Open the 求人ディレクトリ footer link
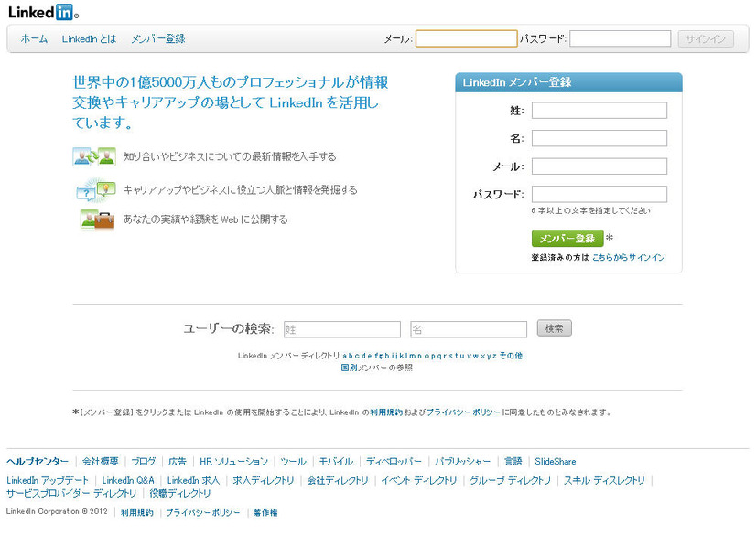 [x=264, y=480]
